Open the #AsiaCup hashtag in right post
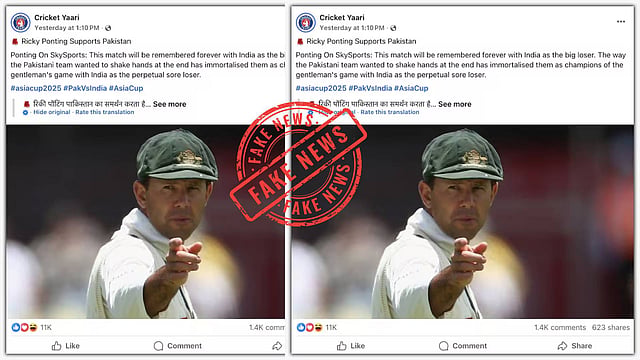This screenshot has width=640, height=360. tap(411, 88)
